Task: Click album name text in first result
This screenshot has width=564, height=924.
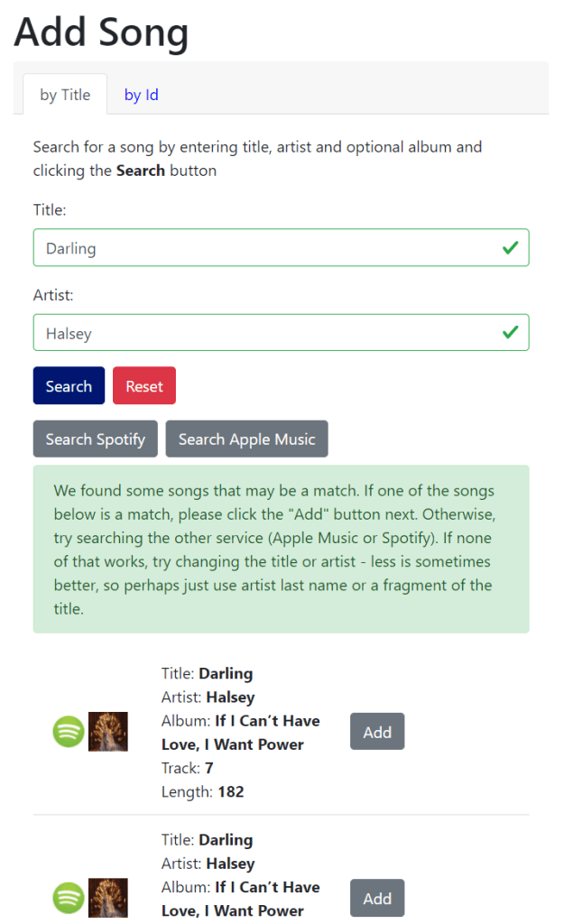Action: [266, 733]
